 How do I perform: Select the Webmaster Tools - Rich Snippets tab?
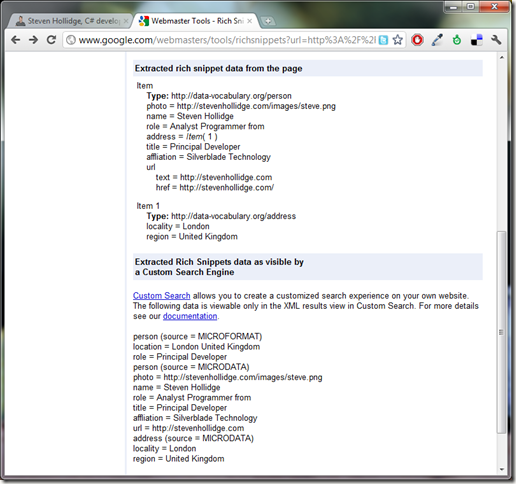[196, 21]
